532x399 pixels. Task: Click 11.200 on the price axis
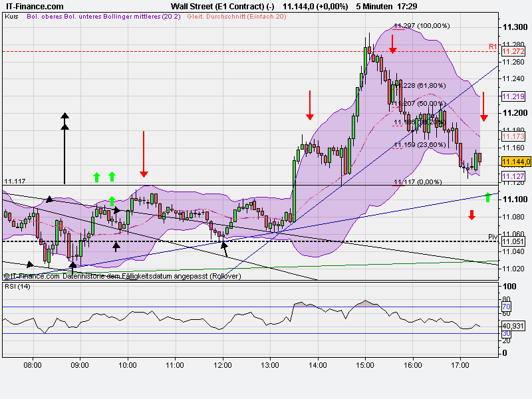pyautogui.click(x=515, y=112)
